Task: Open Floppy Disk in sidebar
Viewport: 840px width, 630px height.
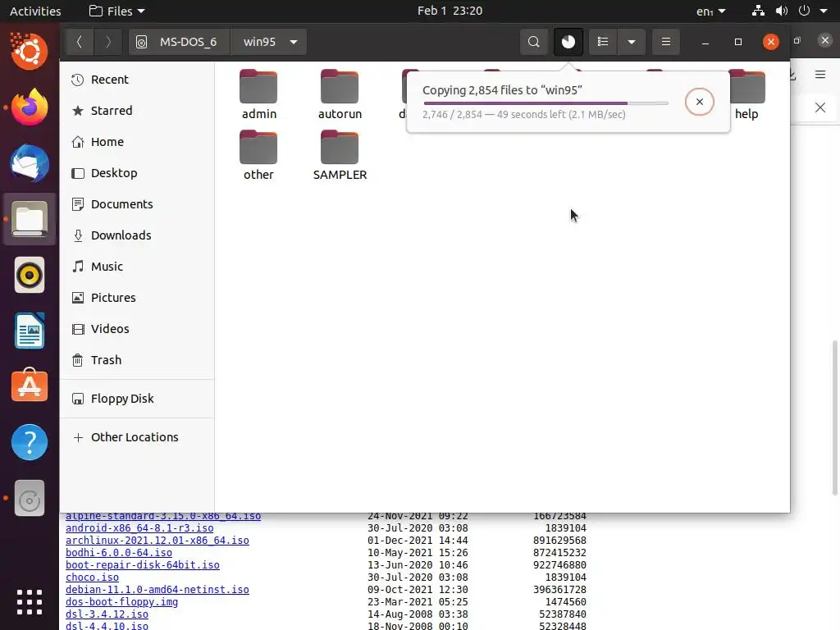Action: click(137, 399)
